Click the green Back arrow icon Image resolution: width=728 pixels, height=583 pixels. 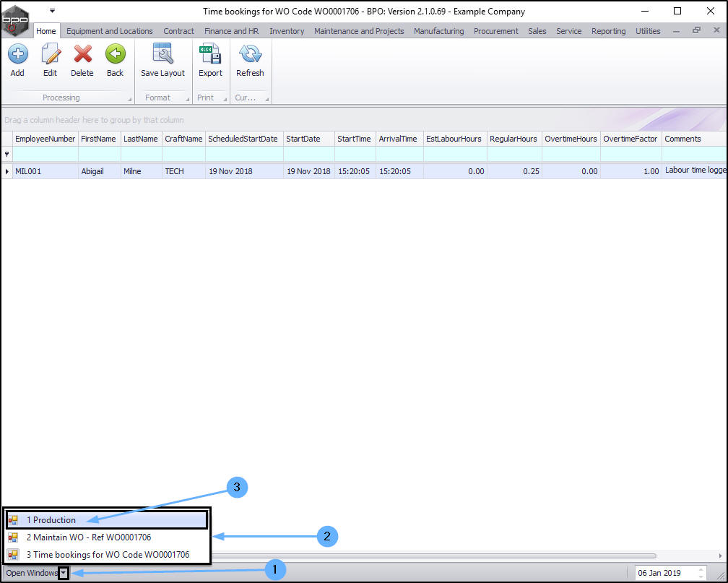[115, 54]
